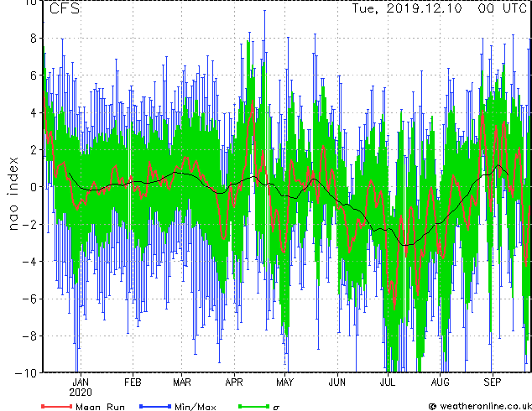Select the MAY month axis label

285,382
